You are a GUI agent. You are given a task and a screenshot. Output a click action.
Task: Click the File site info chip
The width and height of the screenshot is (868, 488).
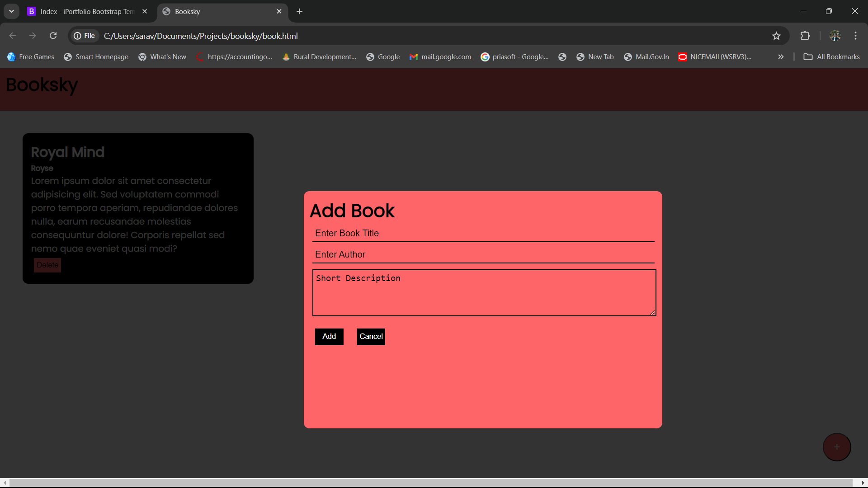point(85,36)
